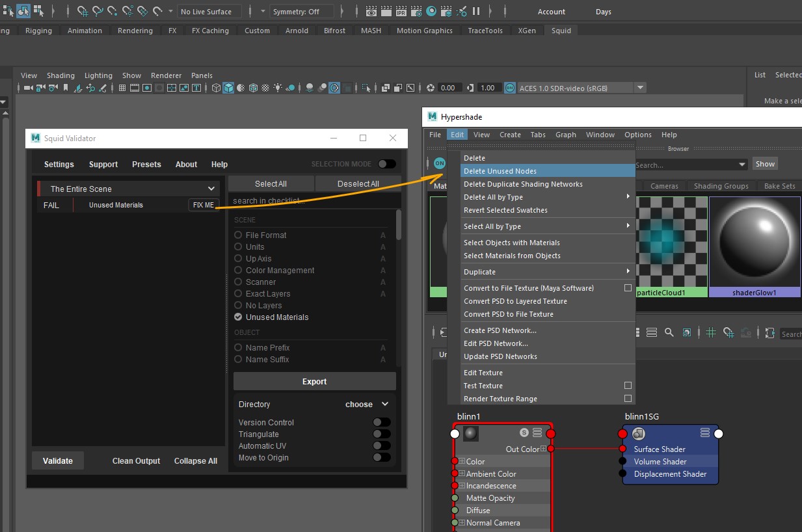Check the Test Texture option box
The height and width of the screenshot is (532, 802).
coord(628,386)
